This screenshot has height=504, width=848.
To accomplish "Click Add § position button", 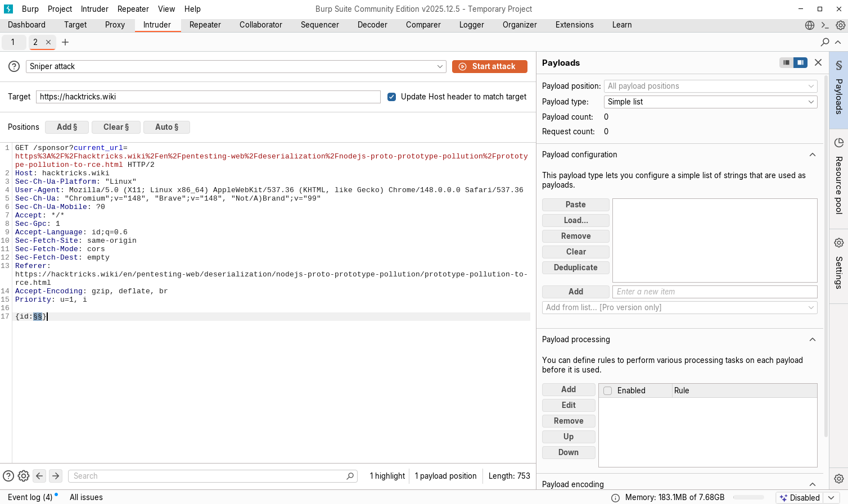I will (x=67, y=127).
